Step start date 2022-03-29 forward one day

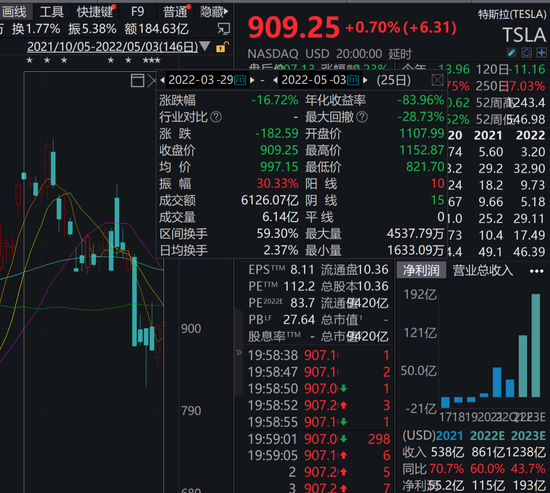tap(252, 80)
